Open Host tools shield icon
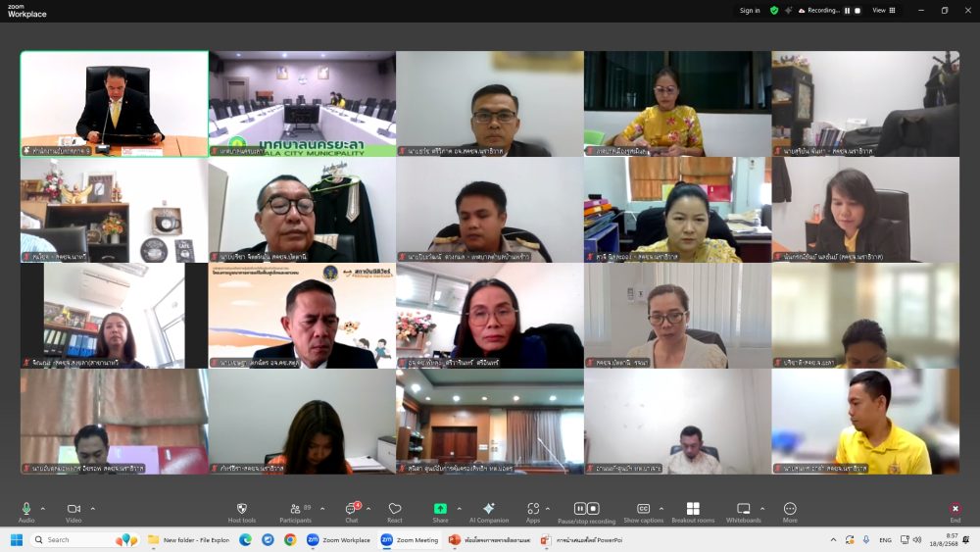The width and height of the screenshot is (980, 552). (241, 509)
